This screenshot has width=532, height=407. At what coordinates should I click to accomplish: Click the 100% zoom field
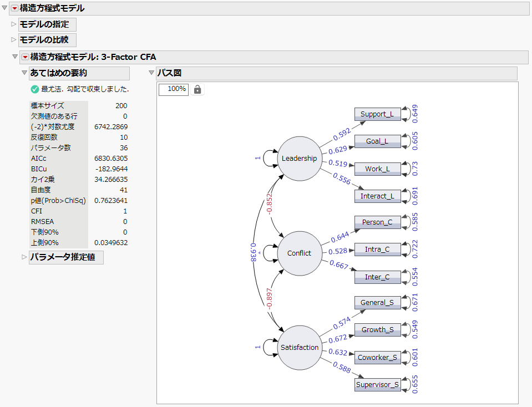(174, 89)
